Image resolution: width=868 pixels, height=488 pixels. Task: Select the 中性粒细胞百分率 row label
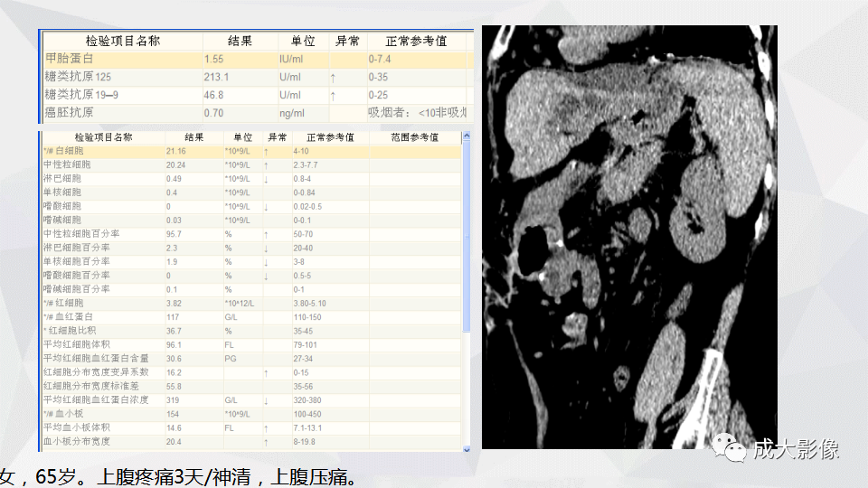pos(81,234)
